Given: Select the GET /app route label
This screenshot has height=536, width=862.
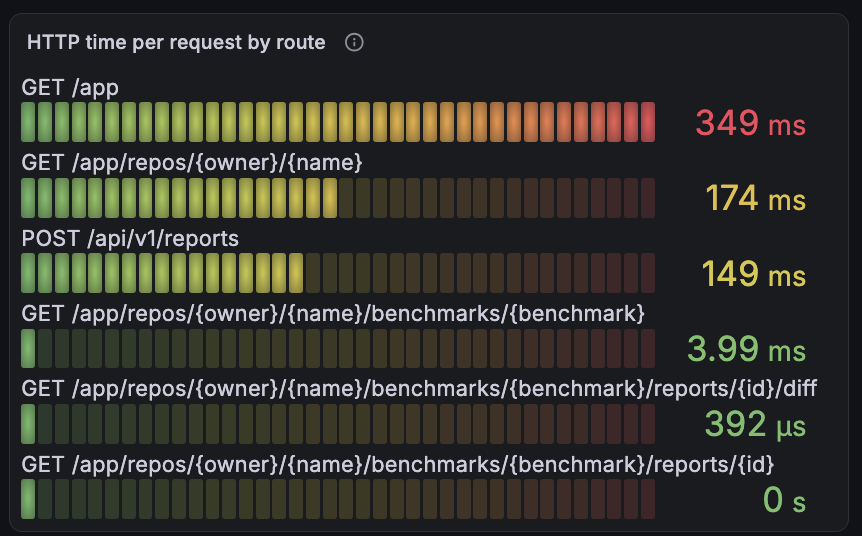Looking at the screenshot, I should point(70,88).
